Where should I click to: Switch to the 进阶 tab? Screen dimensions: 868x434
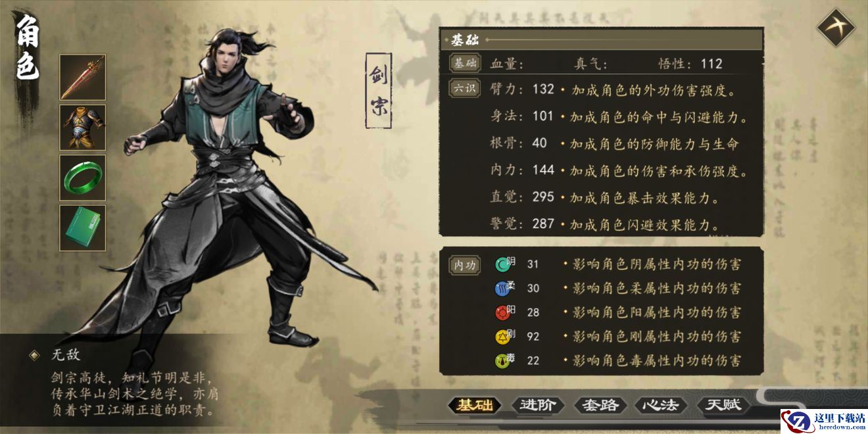click(537, 405)
